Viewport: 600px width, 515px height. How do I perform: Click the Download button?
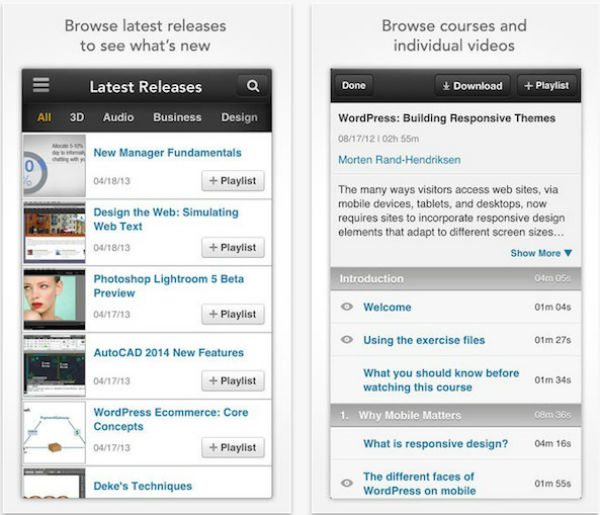473,86
